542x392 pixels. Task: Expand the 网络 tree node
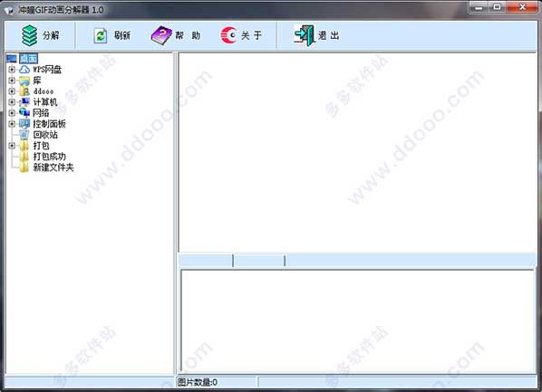click(12, 113)
